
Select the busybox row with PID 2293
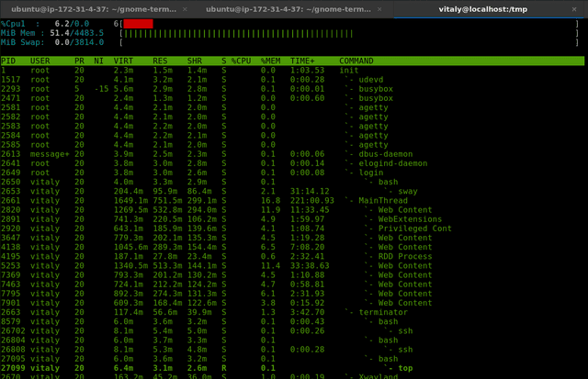292,89
